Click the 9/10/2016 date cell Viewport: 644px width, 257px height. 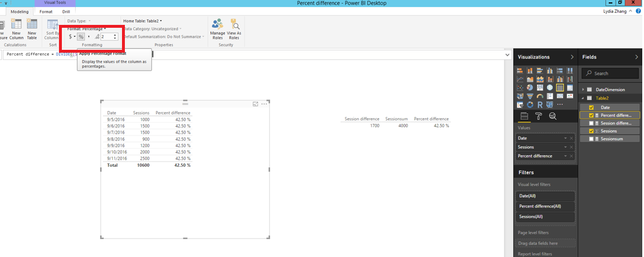[x=116, y=152]
